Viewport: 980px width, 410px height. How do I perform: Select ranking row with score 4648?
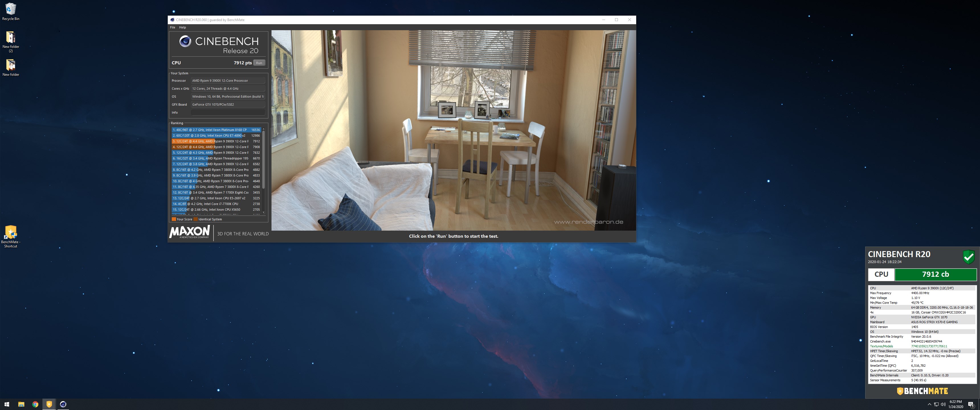216,181
